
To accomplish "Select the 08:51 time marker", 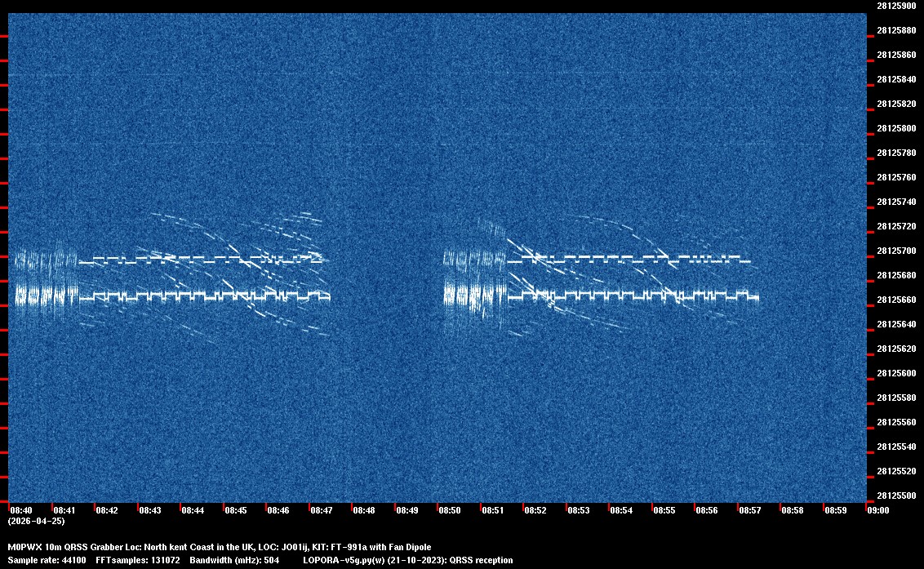I will pos(493,510).
